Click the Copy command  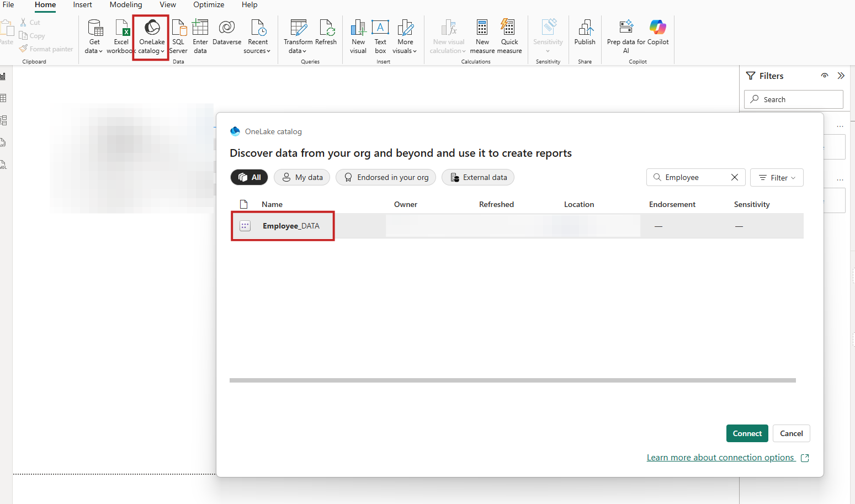click(x=32, y=36)
